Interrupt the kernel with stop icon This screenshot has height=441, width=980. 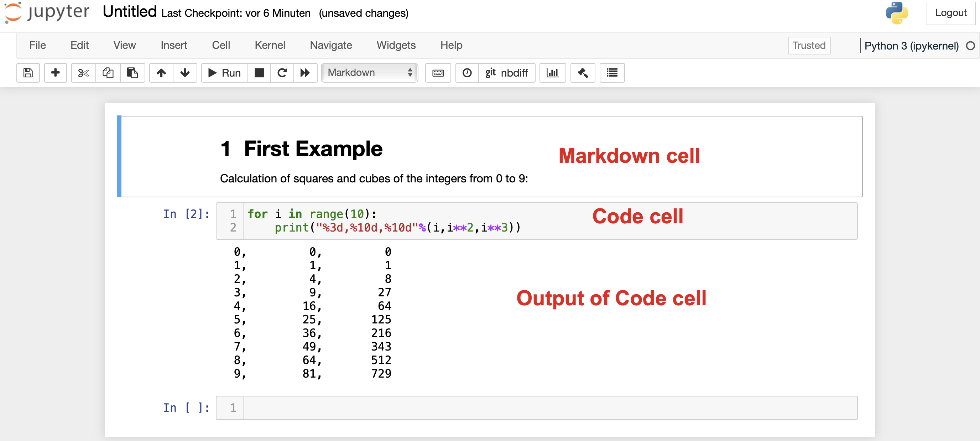[x=259, y=73]
